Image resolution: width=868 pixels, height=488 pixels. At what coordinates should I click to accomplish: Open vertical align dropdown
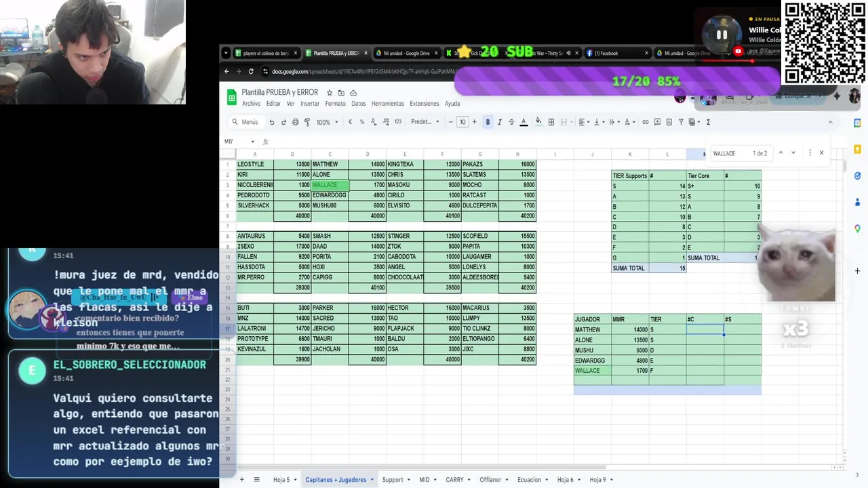pos(599,122)
